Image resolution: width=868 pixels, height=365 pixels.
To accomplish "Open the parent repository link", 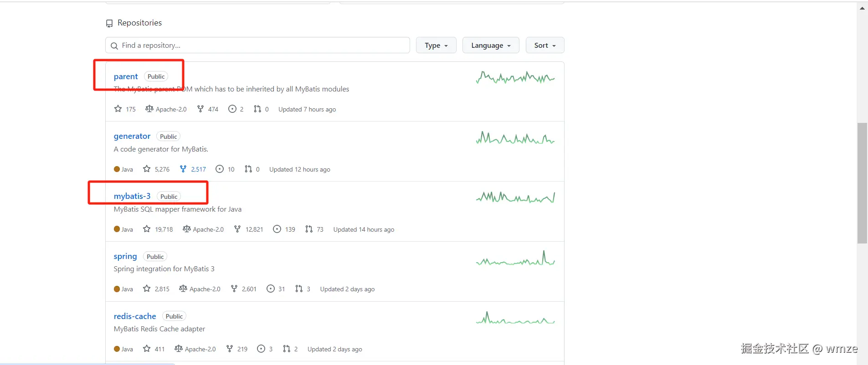I will 126,76.
